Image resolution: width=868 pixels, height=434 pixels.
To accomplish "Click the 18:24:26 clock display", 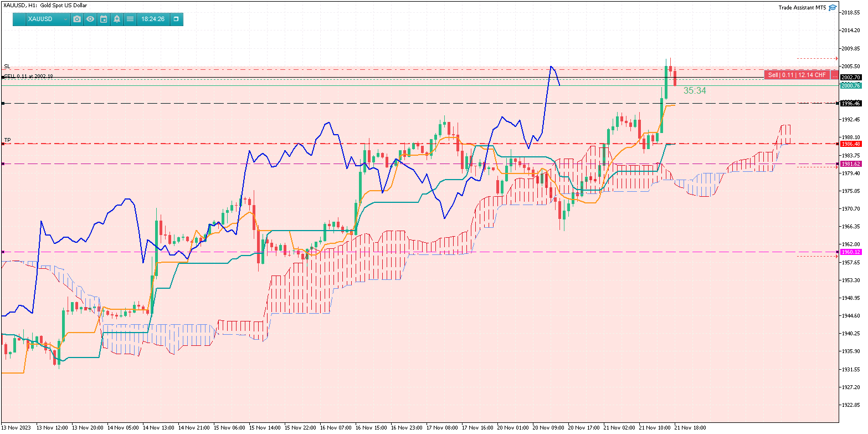I will coord(153,19).
